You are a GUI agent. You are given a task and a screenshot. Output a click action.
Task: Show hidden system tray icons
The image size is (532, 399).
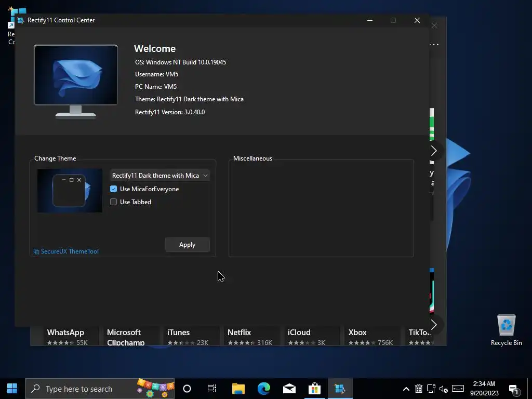pyautogui.click(x=406, y=389)
